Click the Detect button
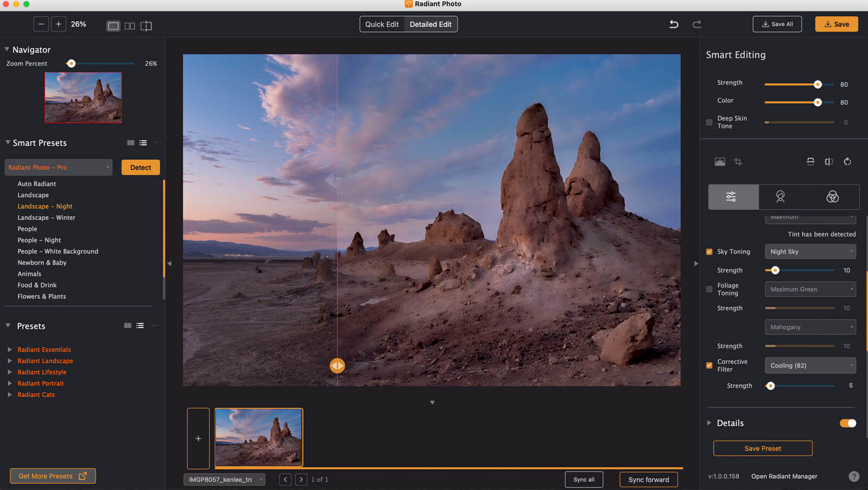 pos(141,167)
